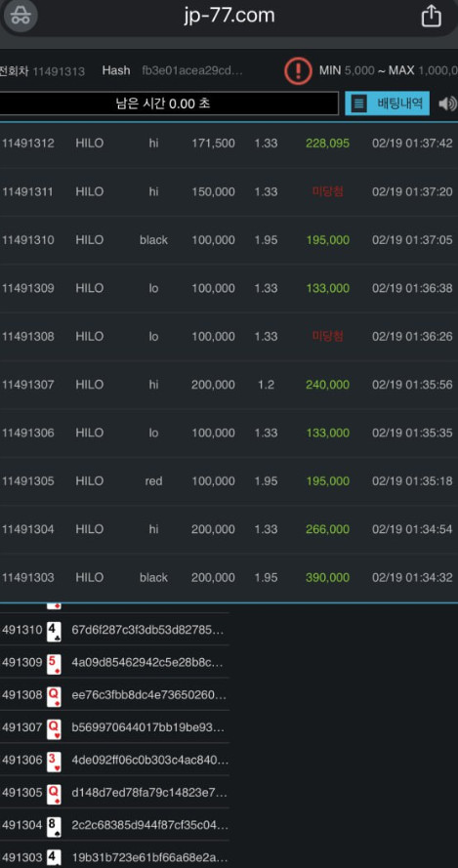Select the current round hash fb3e01acea29cd
This screenshot has height=868, width=458.
coord(191,71)
